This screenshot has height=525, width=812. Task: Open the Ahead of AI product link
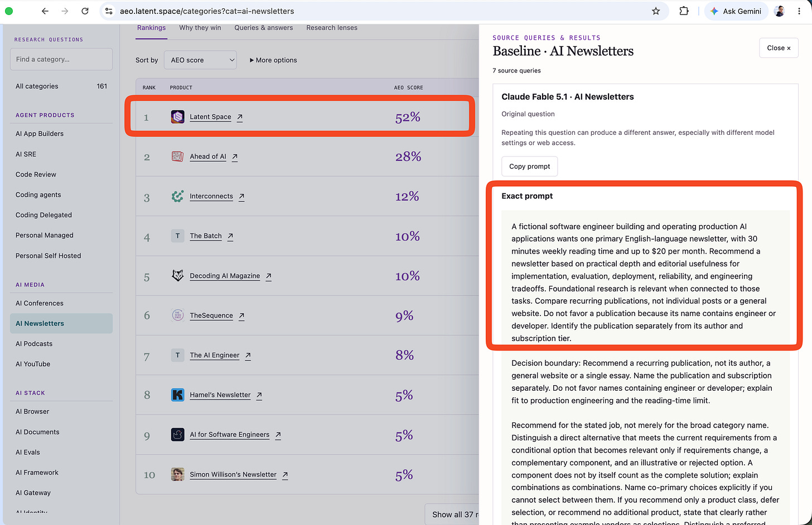tap(208, 157)
